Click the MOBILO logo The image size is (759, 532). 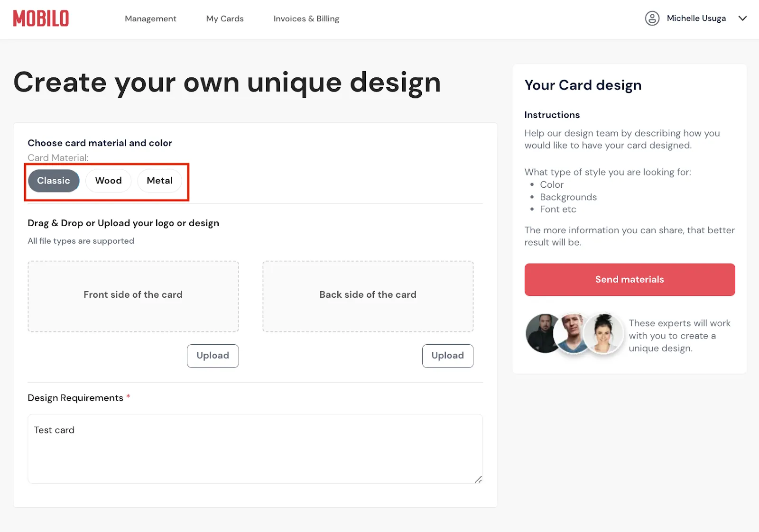click(x=41, y=18)
